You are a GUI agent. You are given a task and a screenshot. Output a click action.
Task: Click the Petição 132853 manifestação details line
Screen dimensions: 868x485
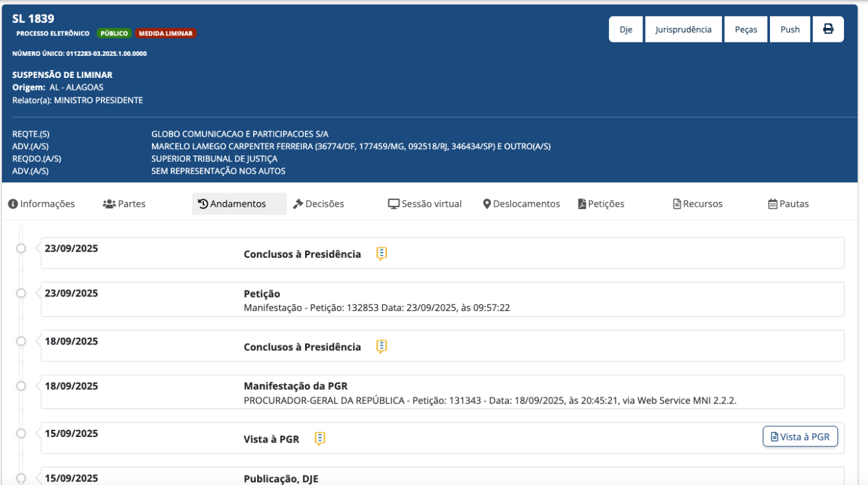377,308
